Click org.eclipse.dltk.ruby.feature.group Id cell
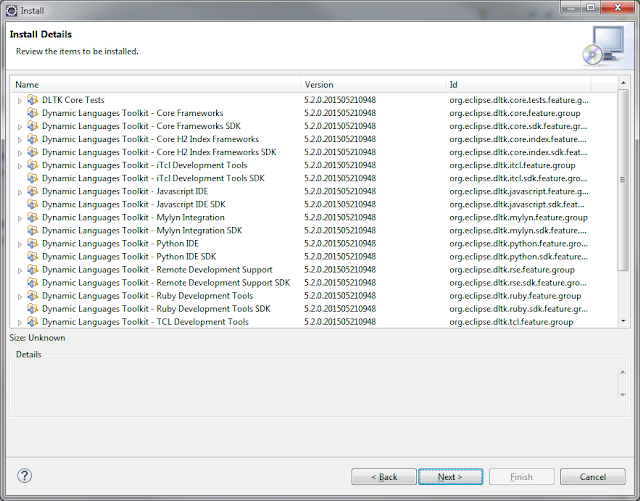This screenshot has width=640, height=501. 515,296
